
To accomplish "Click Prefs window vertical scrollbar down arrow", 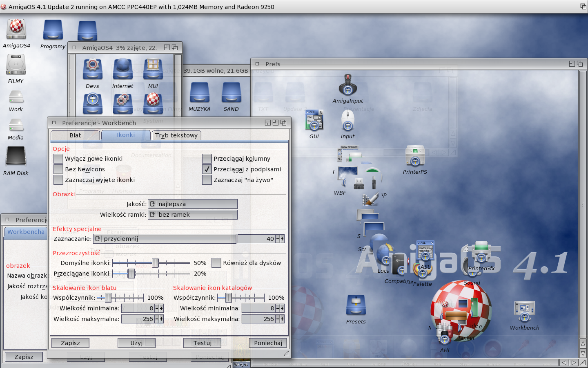I will tap(583, 353).
